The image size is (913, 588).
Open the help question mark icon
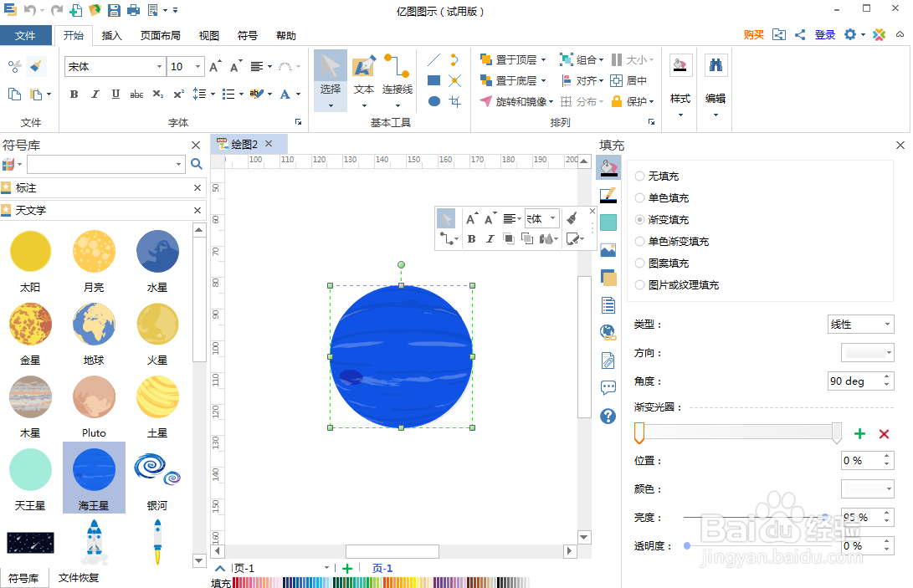[x=608, y=416]
